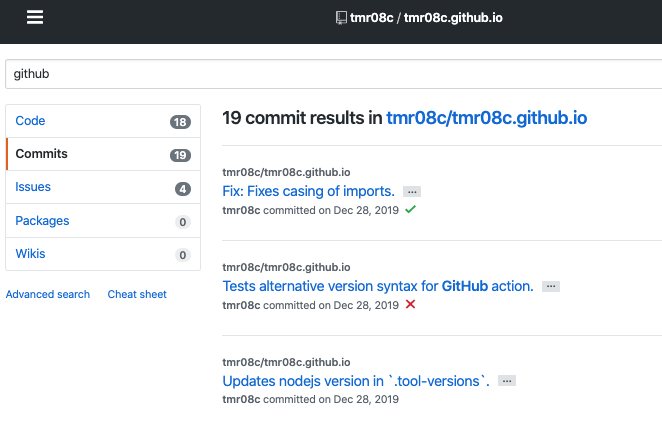Viewport: 662px width, 422px height.
Task: Open tmr08c user link in header
Action: (372, 18)
